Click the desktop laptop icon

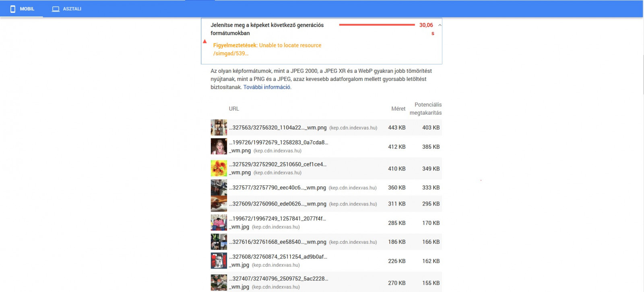coord(56,9)
